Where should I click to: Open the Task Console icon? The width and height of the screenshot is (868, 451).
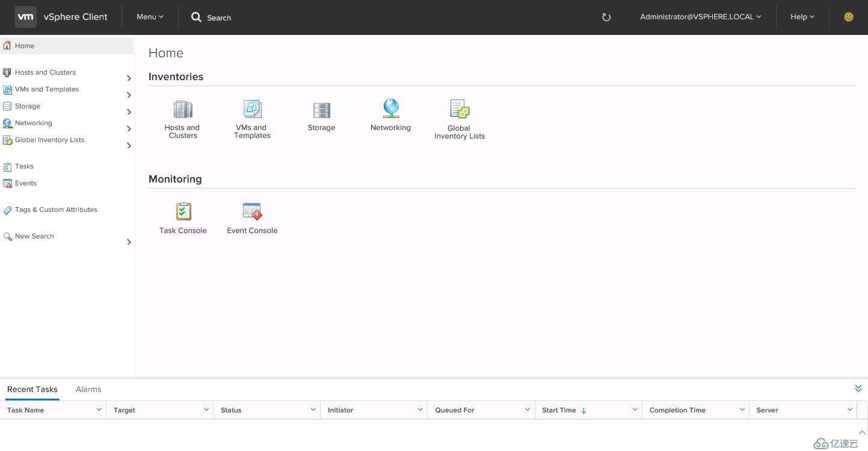(x=183, y=211)
